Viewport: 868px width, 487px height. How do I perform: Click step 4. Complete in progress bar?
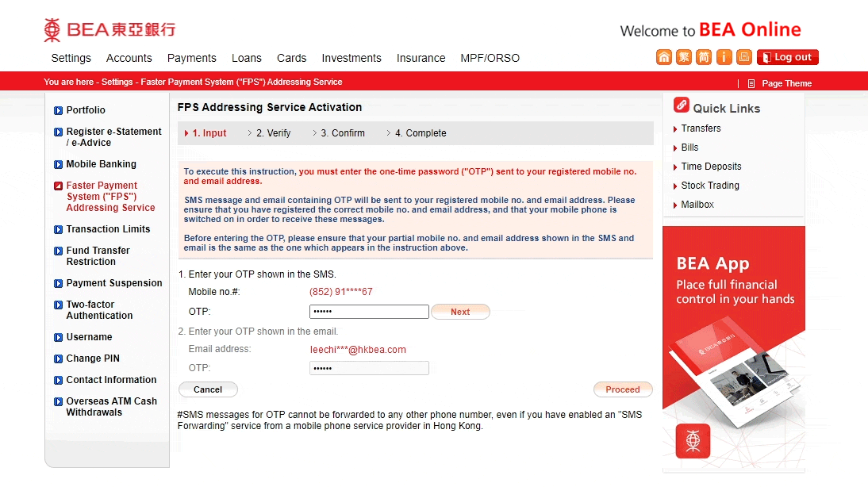(x=421, y=133)
